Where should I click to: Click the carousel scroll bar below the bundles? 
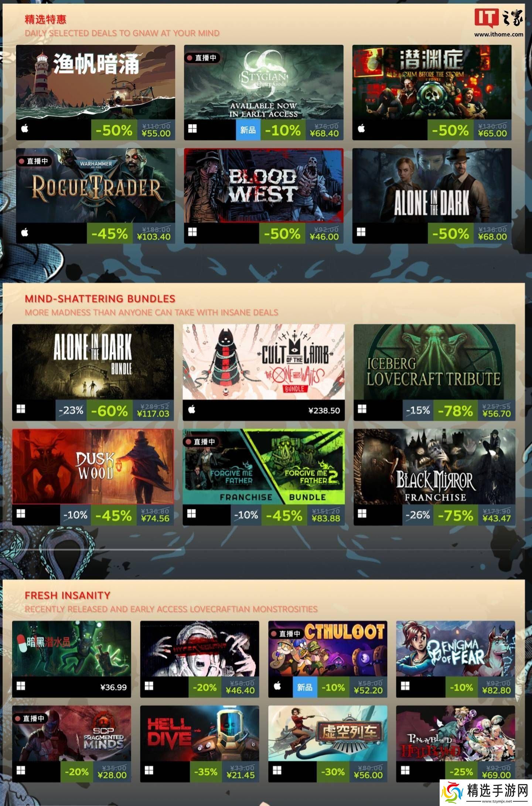point(264,550)
